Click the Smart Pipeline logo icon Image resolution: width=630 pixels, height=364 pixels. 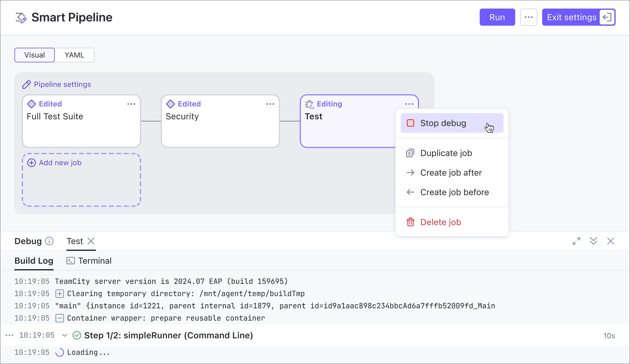click(x=21, y=18)
